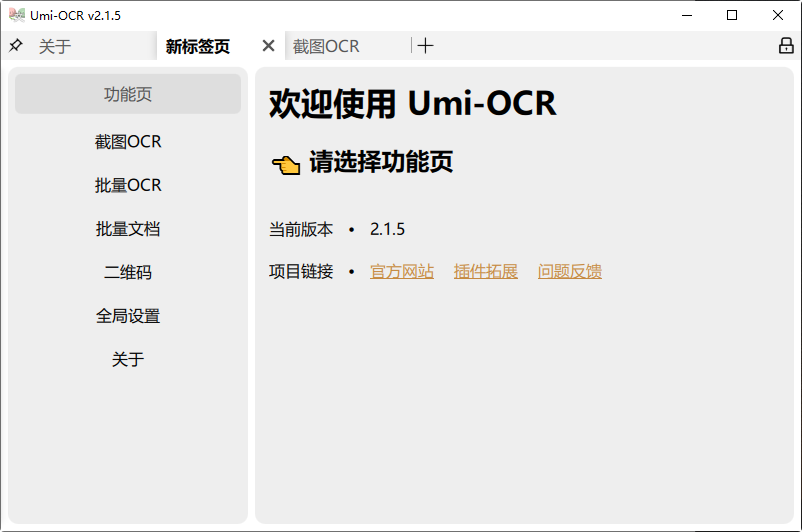Click the Umi-OCR app icon in title bar
802x532 pixels.
click(x=17, y=15)
